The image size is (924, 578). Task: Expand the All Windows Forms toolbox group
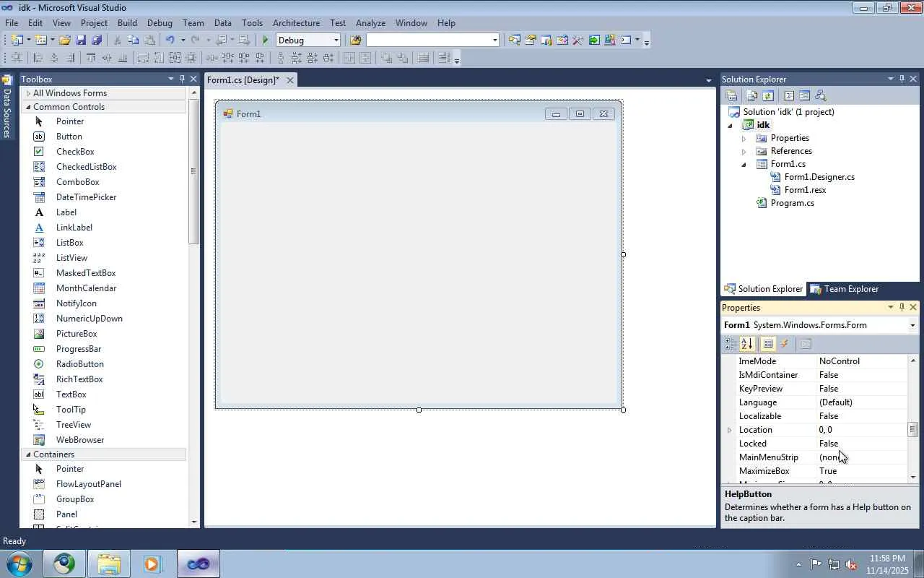pos(28,93)
